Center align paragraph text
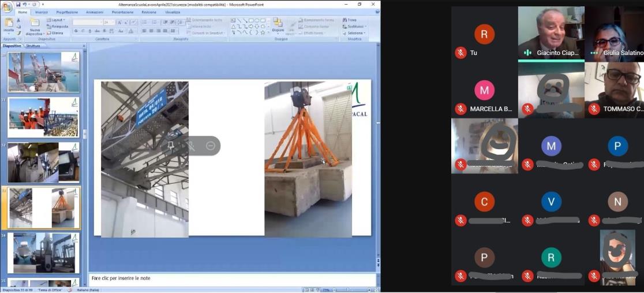The height and width of the screenshot is (293, 644). [151, 31]
